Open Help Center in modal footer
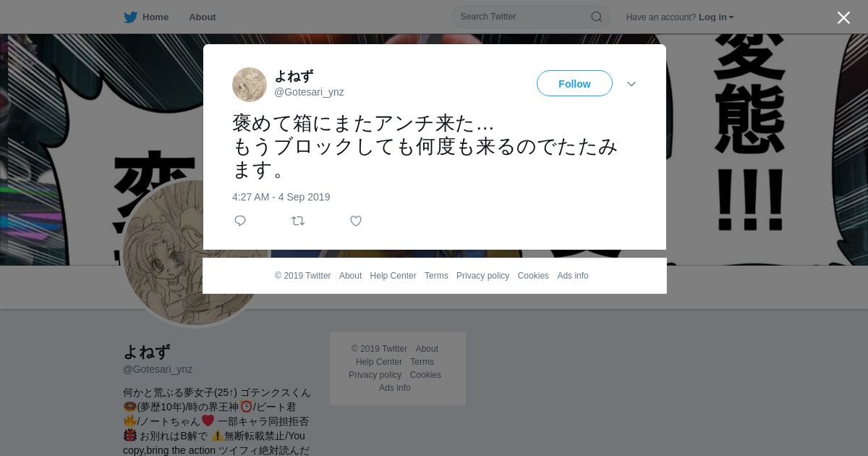Screen dimensions: 868x456 pos(393,276)
